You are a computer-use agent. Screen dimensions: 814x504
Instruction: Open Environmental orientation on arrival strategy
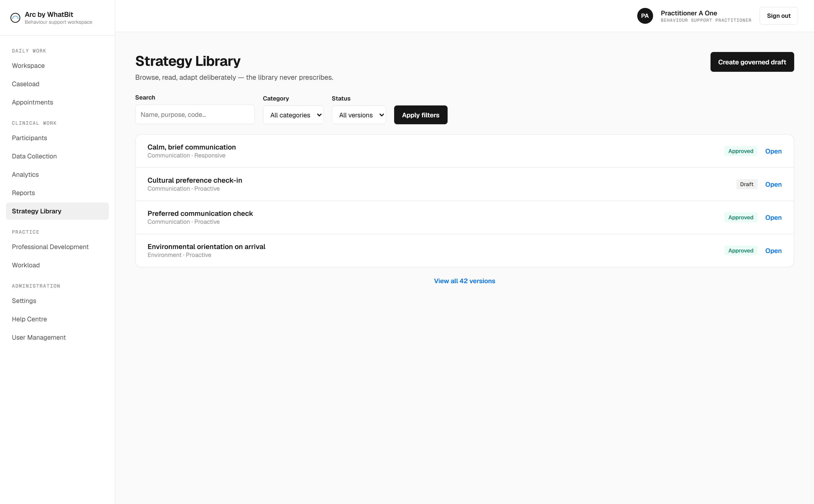click(773, 251)
